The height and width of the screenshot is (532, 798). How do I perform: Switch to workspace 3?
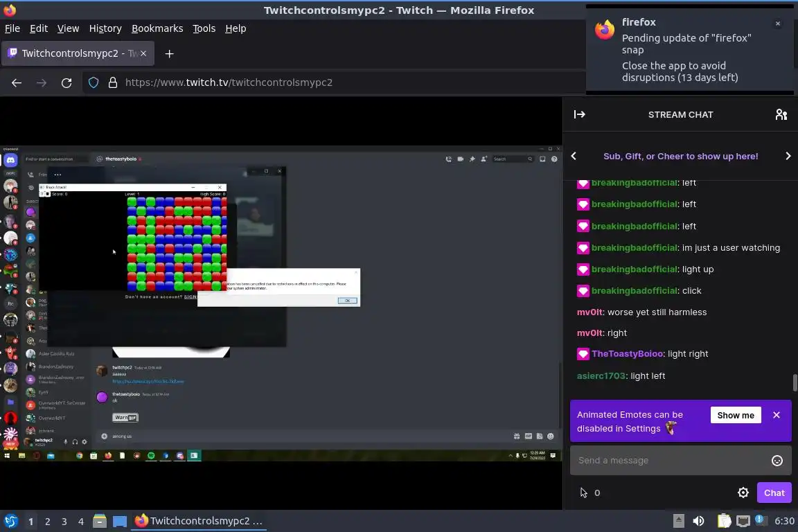(64, 522)
